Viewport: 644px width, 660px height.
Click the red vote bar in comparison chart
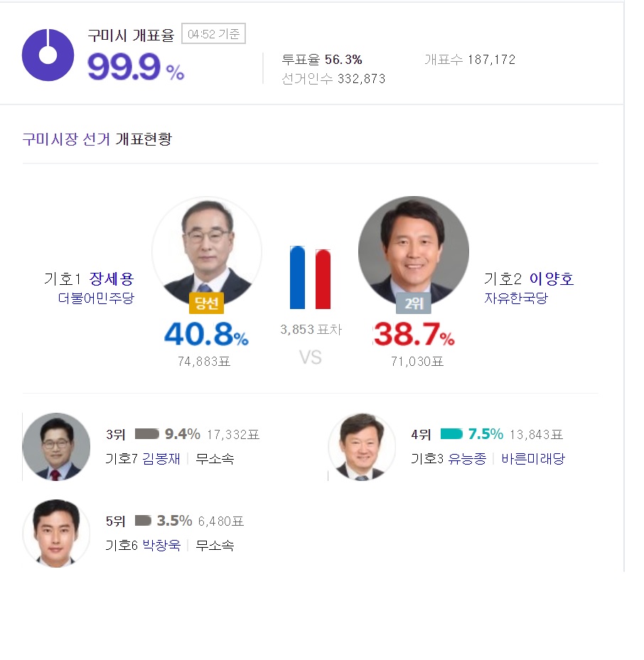coord(323,279)
